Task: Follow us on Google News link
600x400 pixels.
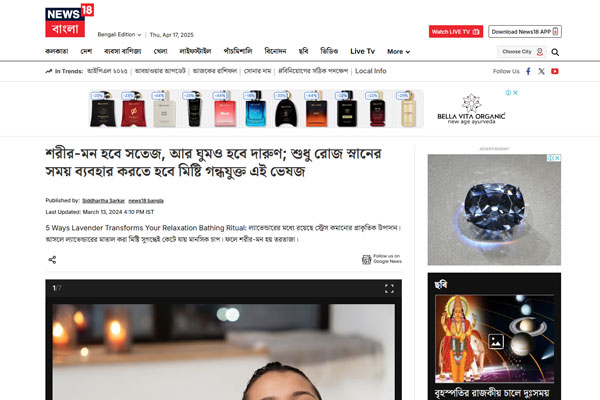Action: (x=382, y=259)
